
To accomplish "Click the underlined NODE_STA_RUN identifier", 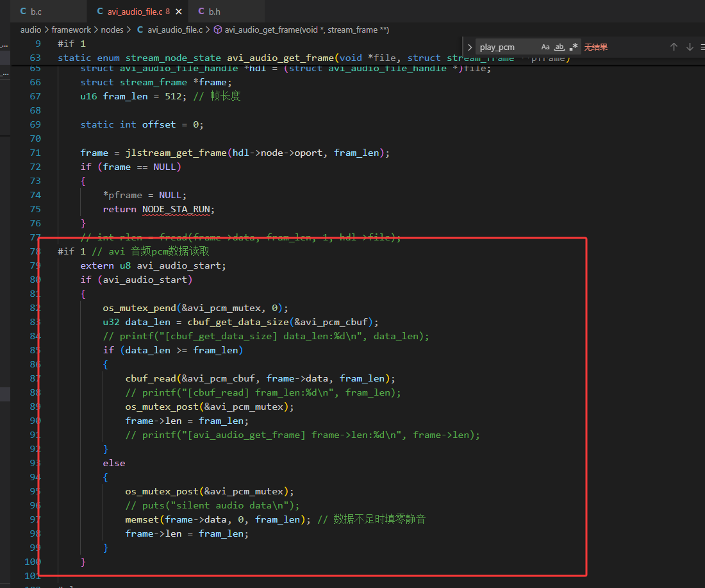I will 176,209.
